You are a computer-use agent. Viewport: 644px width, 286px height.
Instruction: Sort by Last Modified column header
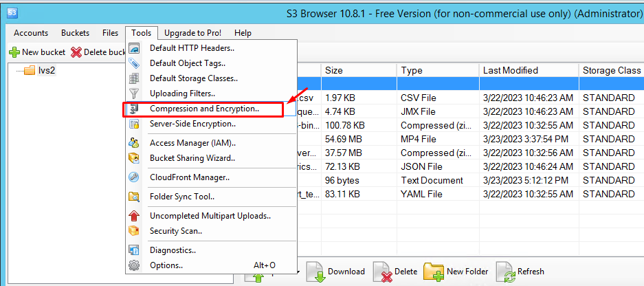point(529,70)
